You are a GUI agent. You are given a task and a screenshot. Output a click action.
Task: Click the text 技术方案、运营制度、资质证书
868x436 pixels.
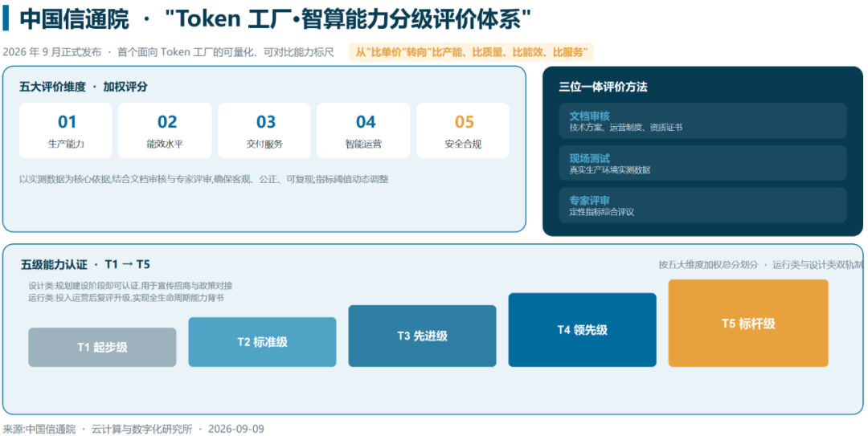click(x=626, y=127)
